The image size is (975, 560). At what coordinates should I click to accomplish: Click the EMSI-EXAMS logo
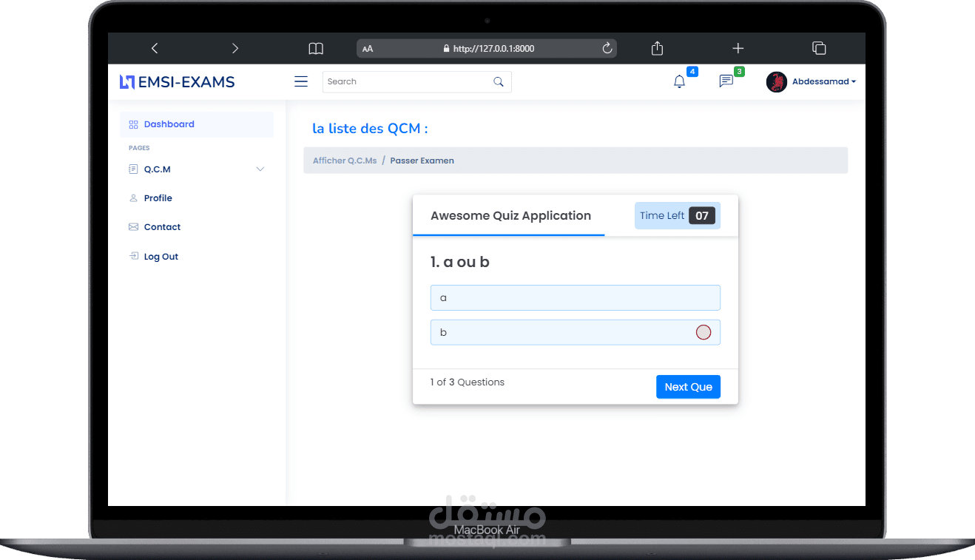178,82
